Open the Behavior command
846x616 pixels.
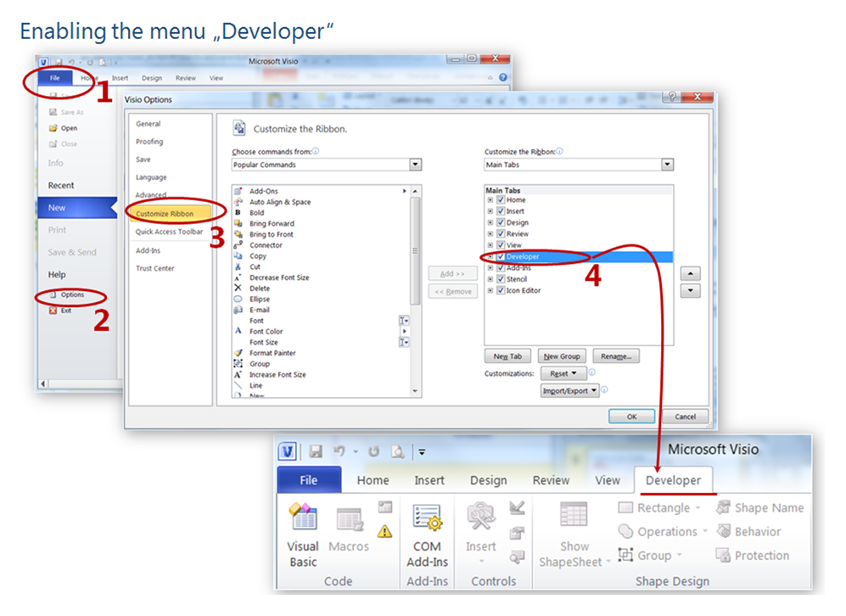click(748, 531)
